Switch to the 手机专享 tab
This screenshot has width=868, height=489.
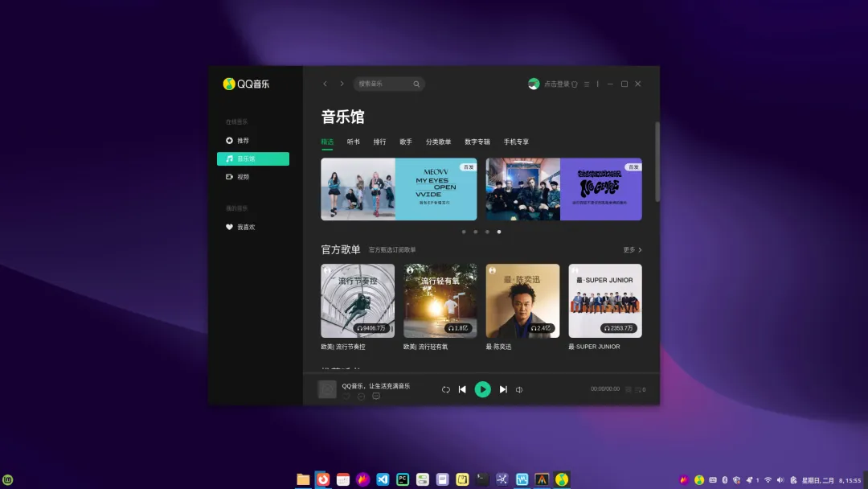(x=516, y=142)
